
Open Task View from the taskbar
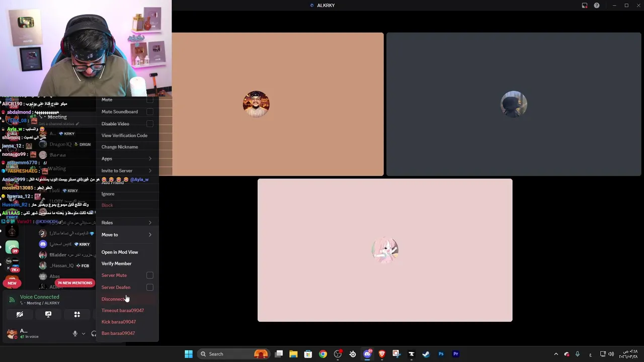tap(279, 354)
